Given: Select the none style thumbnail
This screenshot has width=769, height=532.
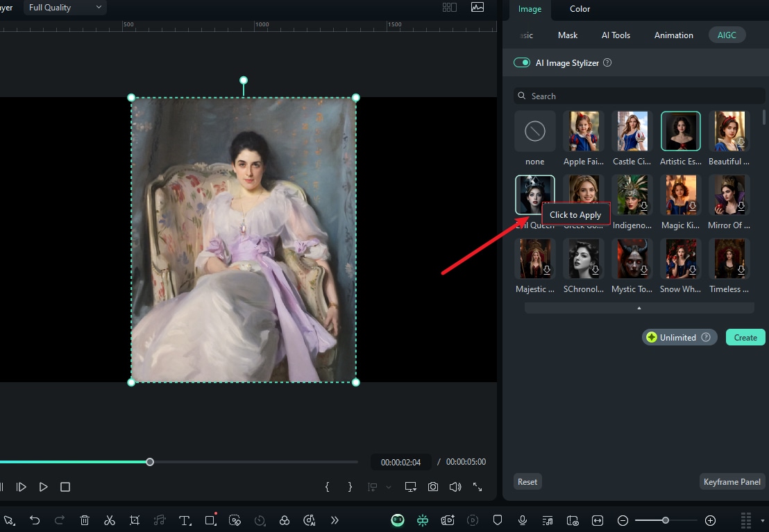Looking at the screenshot, I should tap(534, 131).
